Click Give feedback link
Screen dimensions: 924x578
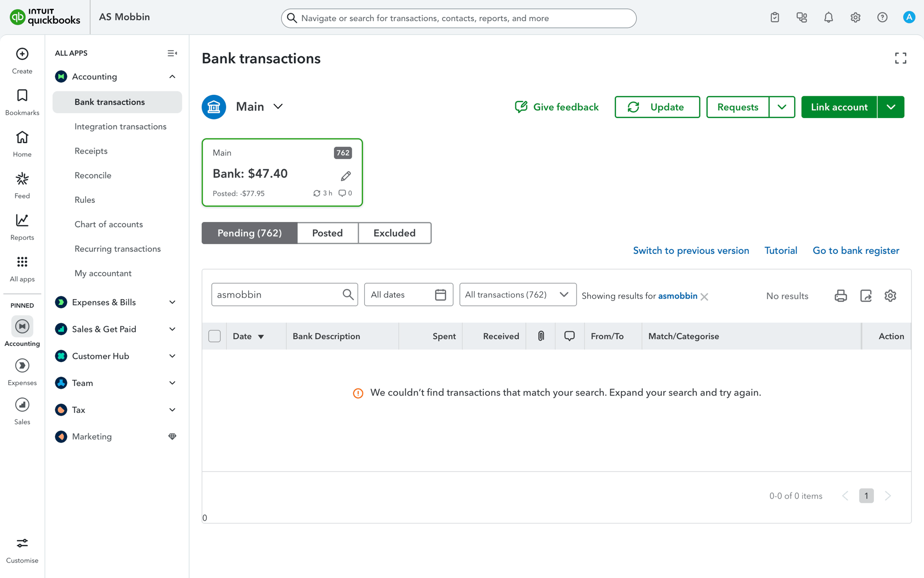[x=557, y=107]
